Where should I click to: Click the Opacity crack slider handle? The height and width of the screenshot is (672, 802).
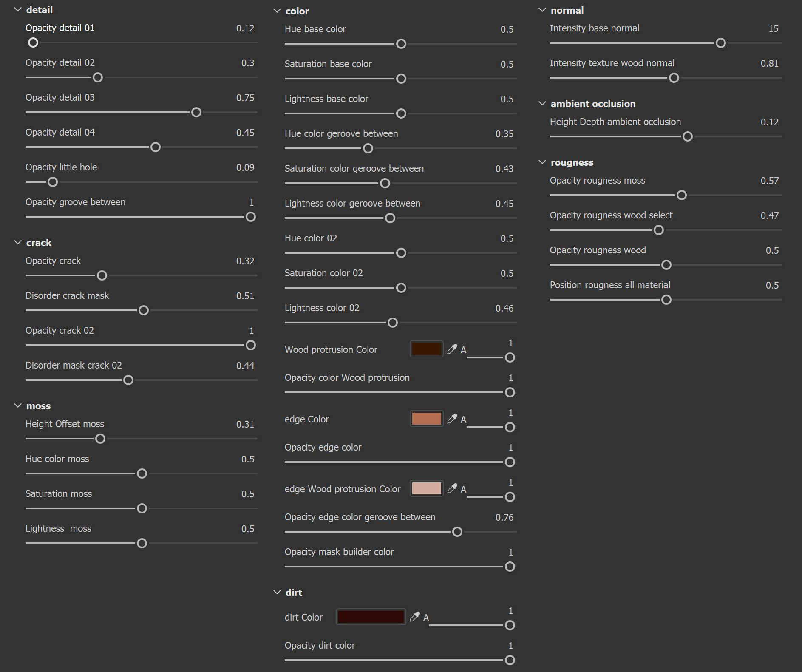(x=102, y=275)
